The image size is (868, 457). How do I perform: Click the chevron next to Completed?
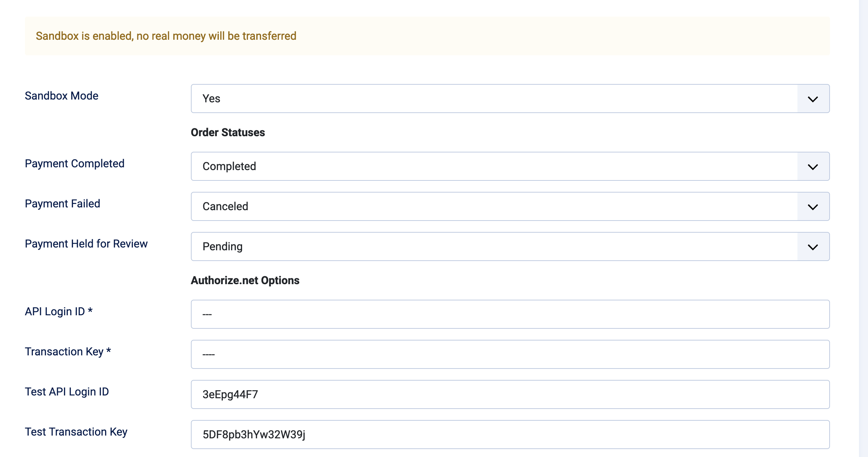pos(812,166)
